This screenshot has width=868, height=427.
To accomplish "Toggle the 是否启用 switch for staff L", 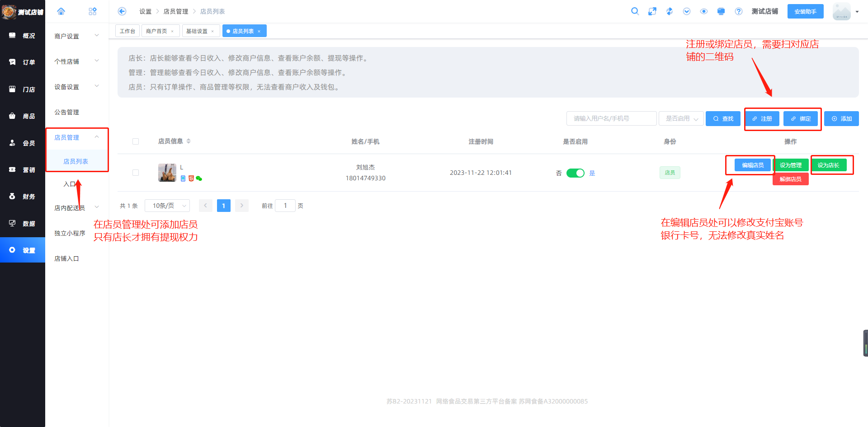I will 575,173.
